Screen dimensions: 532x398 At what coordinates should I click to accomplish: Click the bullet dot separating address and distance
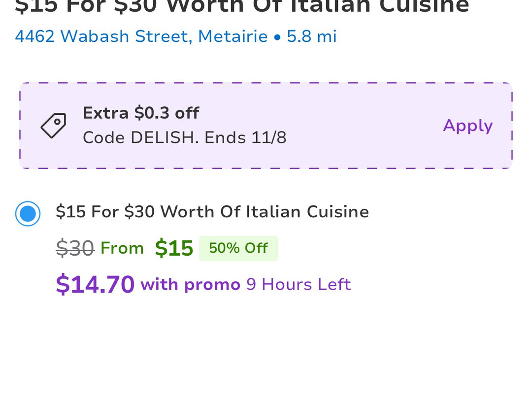click(277, 37)
